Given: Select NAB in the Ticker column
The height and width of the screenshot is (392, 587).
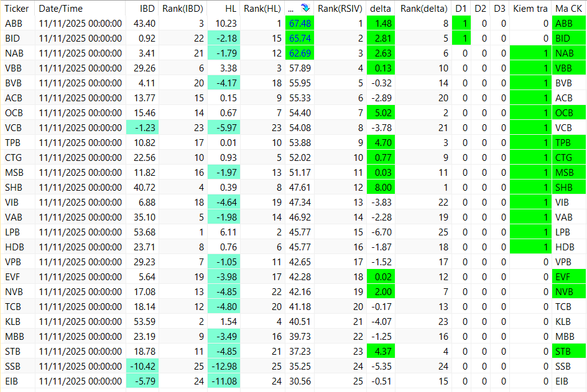Looking at the screenshot, I should pyautogui.click(x=14, y=53).
